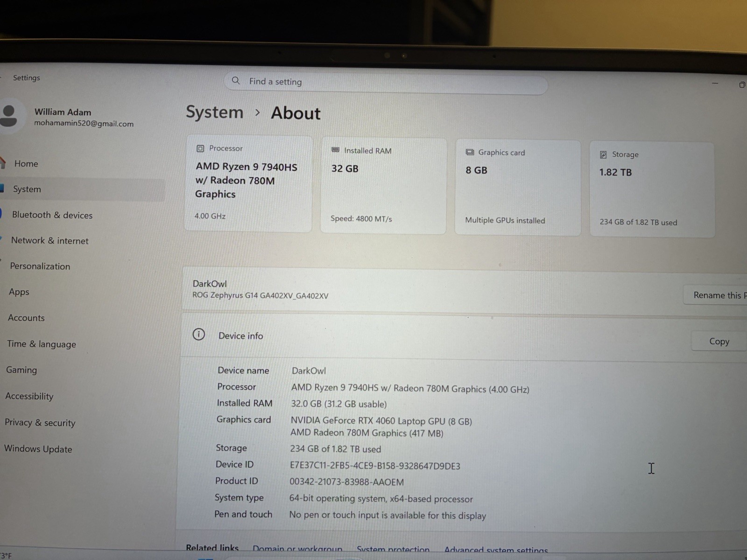Restore down the Settings window

[742, 84]
